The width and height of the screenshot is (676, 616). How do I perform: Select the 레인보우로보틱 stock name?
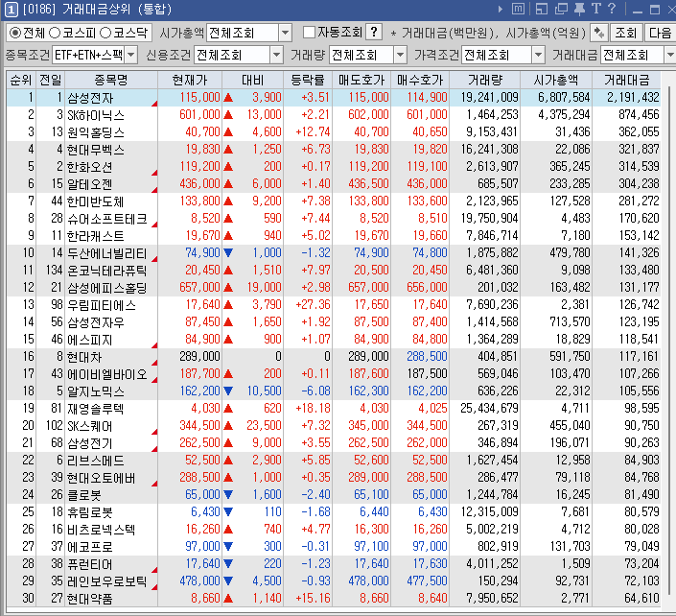[107, 580]
